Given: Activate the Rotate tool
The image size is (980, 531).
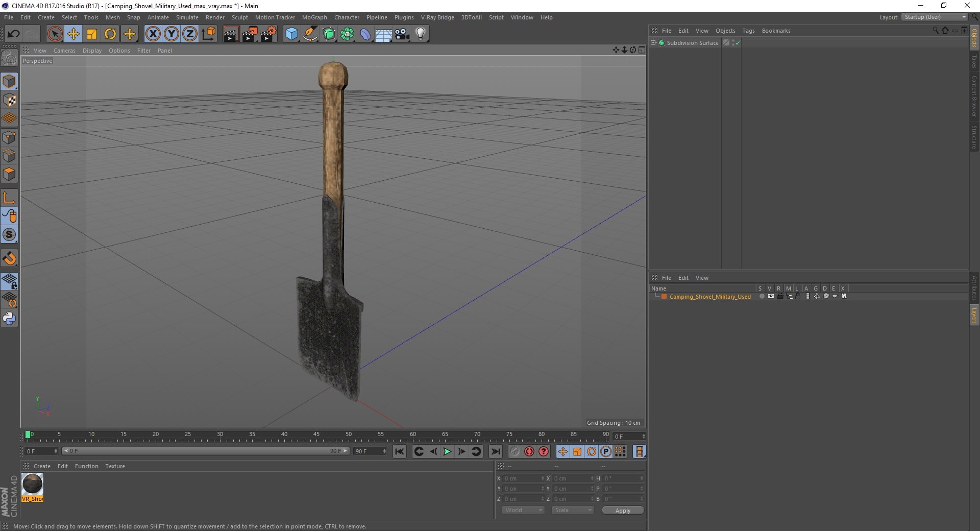Looking at the screenshot, I should pyautogui.click(x=110, y=34).
